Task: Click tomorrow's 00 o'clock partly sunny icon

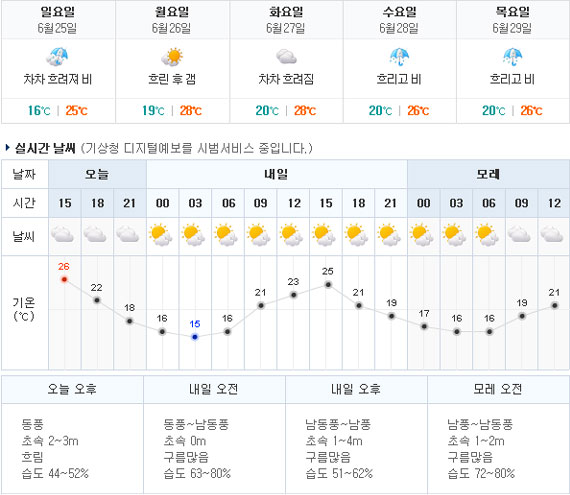Action: pyautogui.click(x=160, y=235)
